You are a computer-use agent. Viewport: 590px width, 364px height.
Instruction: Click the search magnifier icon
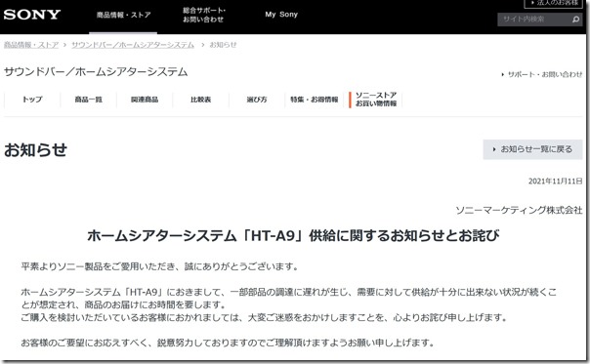[x=575, y=20]
